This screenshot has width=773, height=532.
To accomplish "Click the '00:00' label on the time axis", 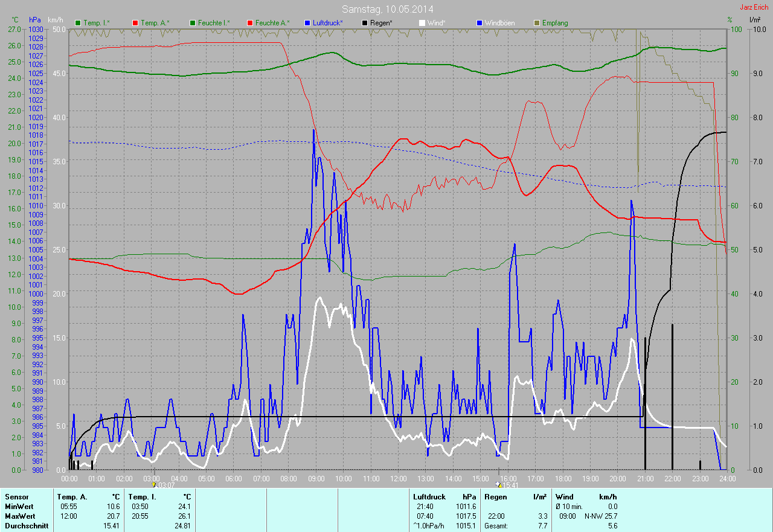I will point(69,478).
